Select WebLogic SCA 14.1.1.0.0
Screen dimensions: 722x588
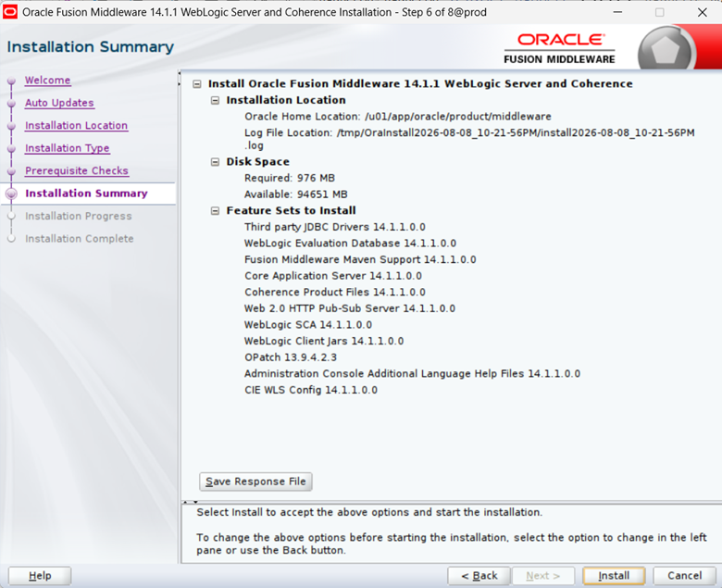pyautogui.click(x=308, y=325)
